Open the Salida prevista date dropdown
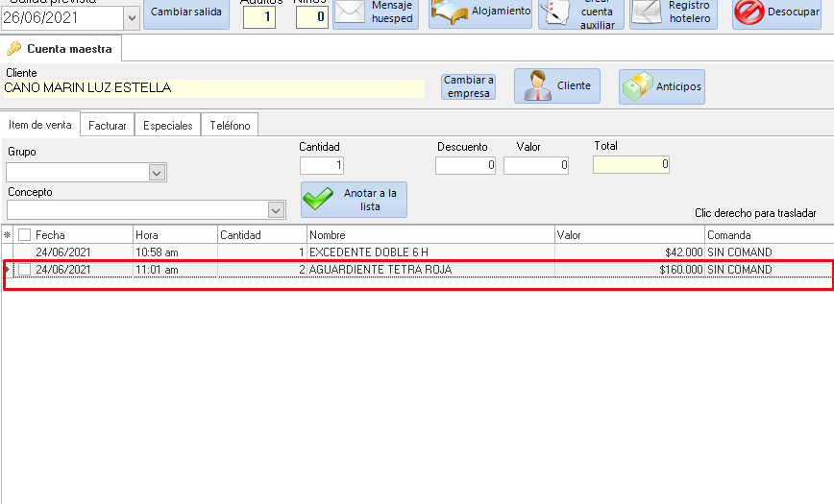This screenshot has height=504, width=834. pos(132,18)
